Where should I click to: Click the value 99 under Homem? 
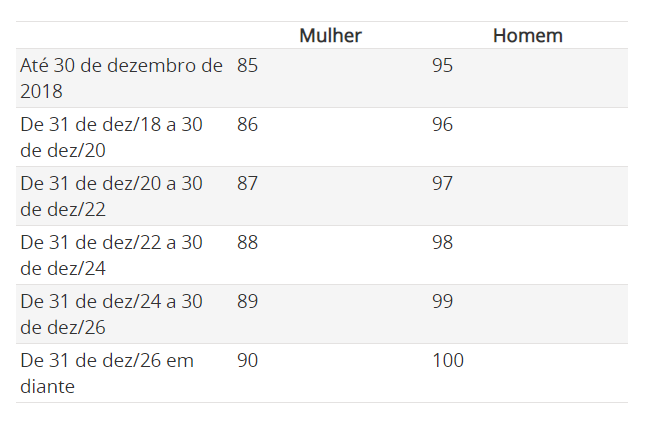tap(442, 301)
